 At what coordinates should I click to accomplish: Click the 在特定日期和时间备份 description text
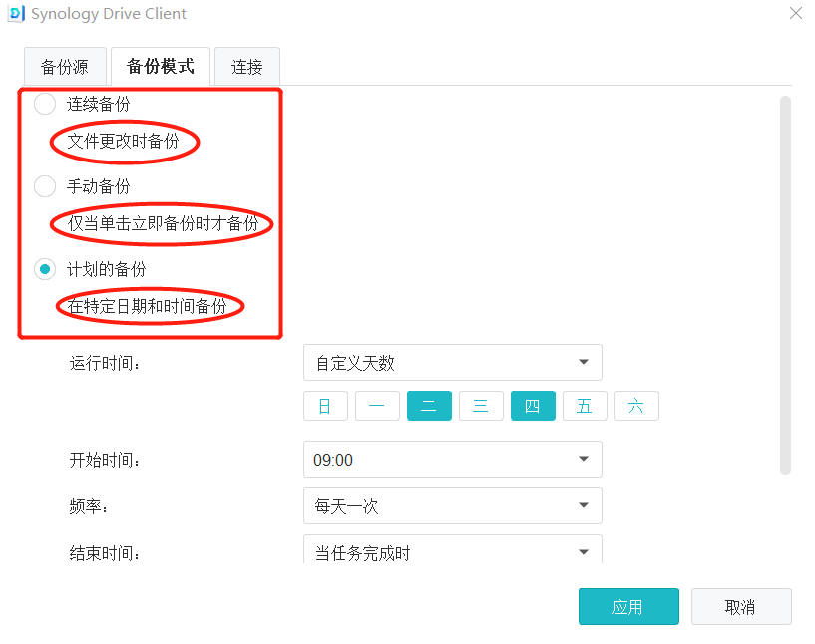tap(147, 306)
